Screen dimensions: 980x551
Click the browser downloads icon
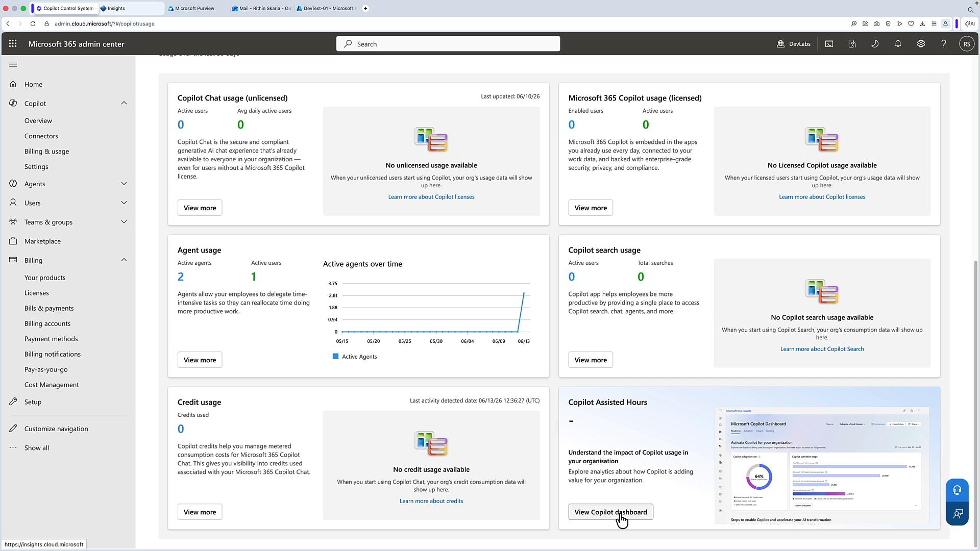point(922,23)
